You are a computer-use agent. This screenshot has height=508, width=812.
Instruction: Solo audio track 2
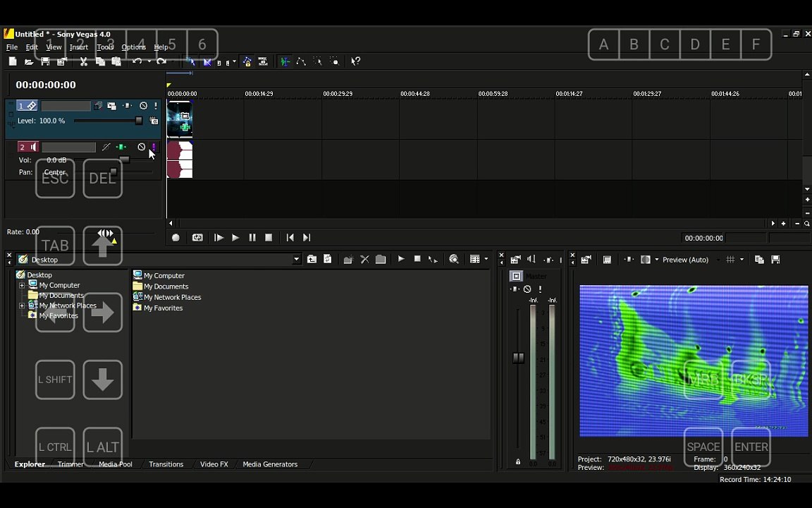154,147
